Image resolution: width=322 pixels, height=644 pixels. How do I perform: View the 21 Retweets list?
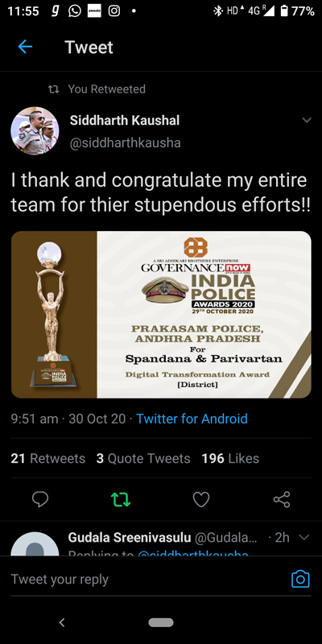(48, 458)
